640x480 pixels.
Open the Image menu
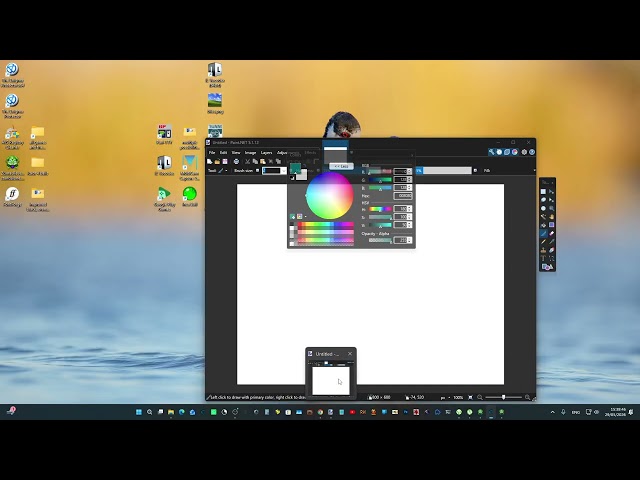click(x=250, y=153)
